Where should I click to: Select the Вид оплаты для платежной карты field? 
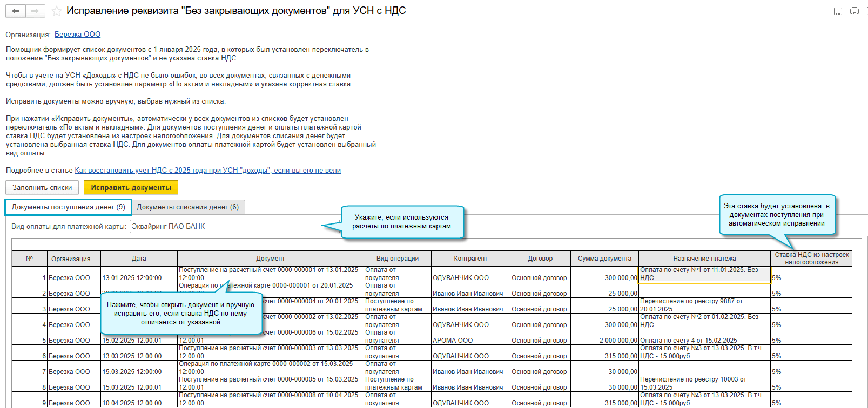click(229, 227)
